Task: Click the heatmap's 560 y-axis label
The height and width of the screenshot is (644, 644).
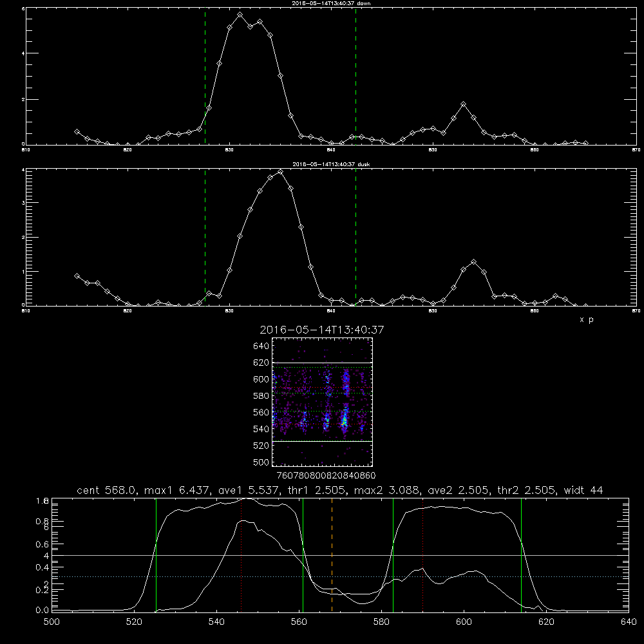Action: coord(261,412)
